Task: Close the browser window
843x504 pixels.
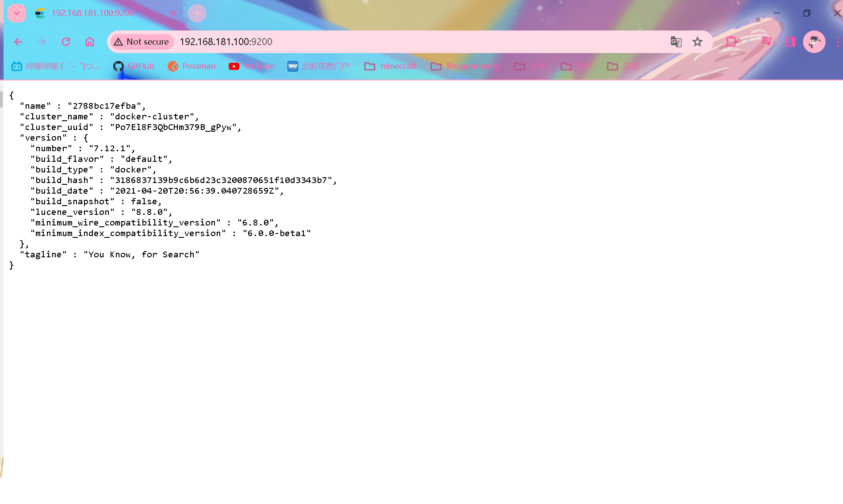Action: click(837, 13)
